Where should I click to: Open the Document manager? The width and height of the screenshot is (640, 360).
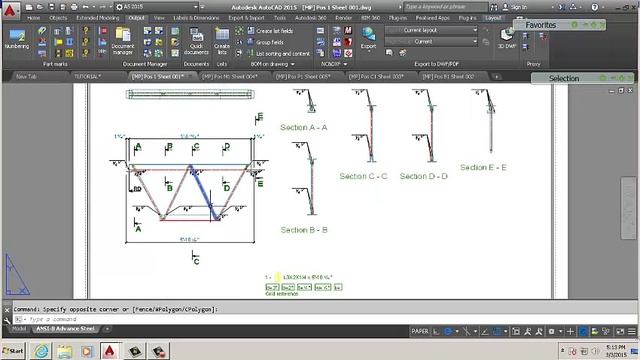pyautogui.click(x=123, y=41)
